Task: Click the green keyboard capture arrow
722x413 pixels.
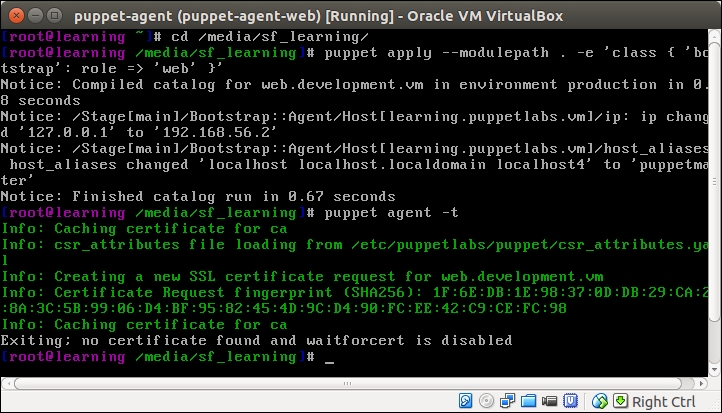Action: tap(620, 401)
